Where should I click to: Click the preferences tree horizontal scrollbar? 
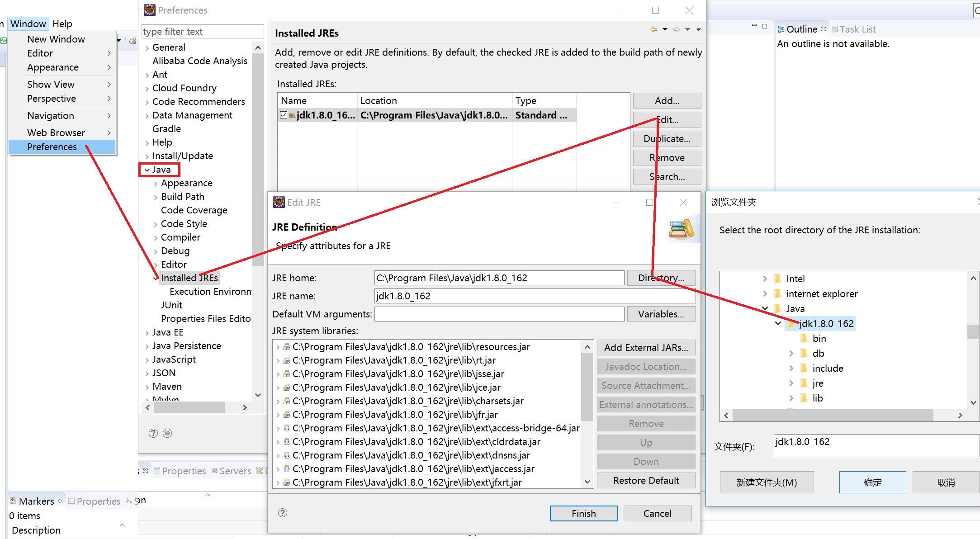coord(190,407)
